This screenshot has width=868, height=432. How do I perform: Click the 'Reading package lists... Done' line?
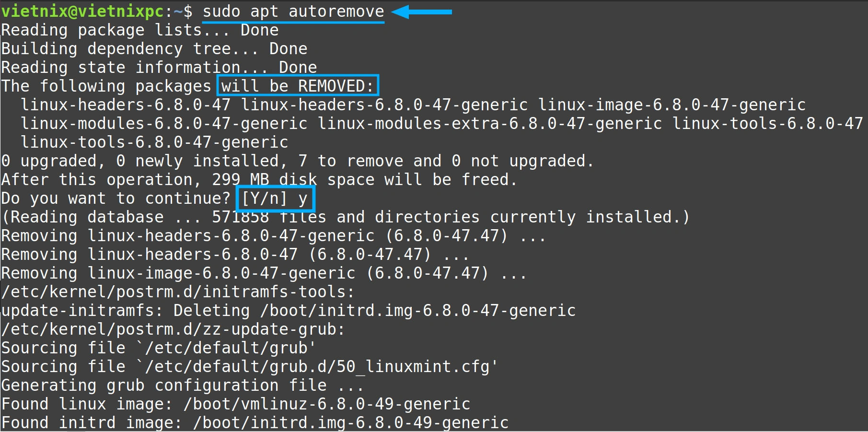139,30
